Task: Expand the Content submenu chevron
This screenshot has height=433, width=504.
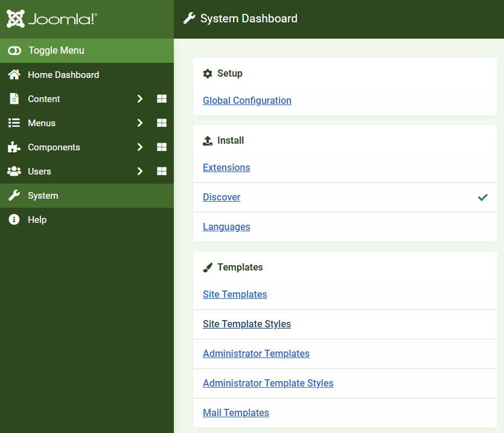Action: [x=140, y=99]
